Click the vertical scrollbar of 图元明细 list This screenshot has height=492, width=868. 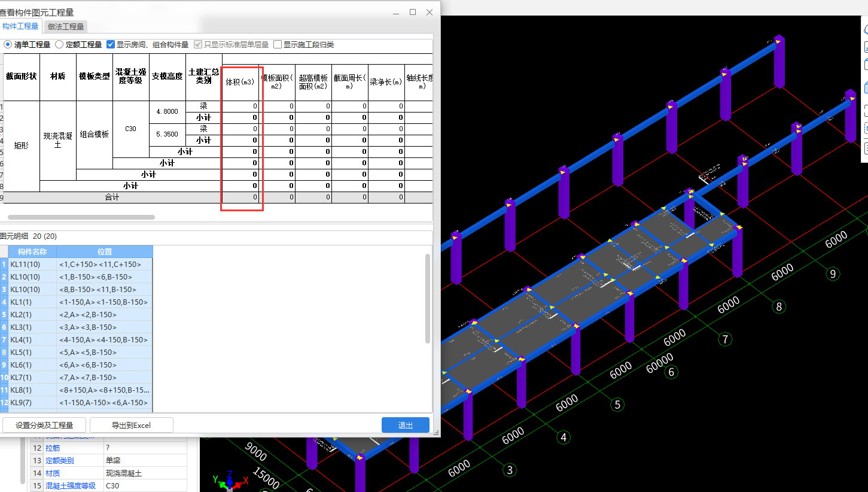[x=428, y=298]
